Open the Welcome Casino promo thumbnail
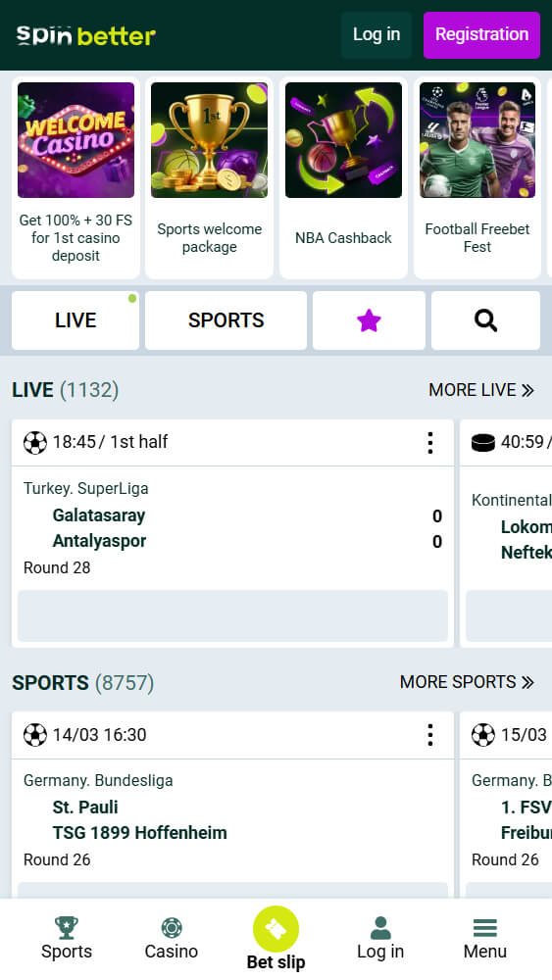Image resolution: width=552 pixels, height=980 pixels. [x=75, y=140]
